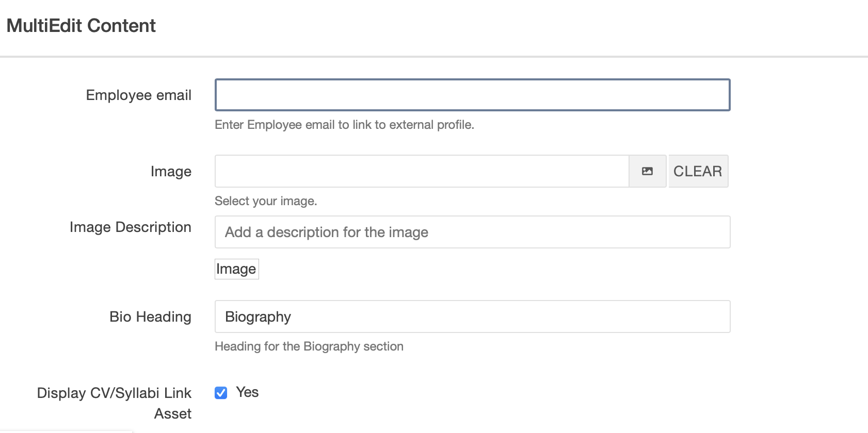Open the image chooser icon button

(647, 171)
